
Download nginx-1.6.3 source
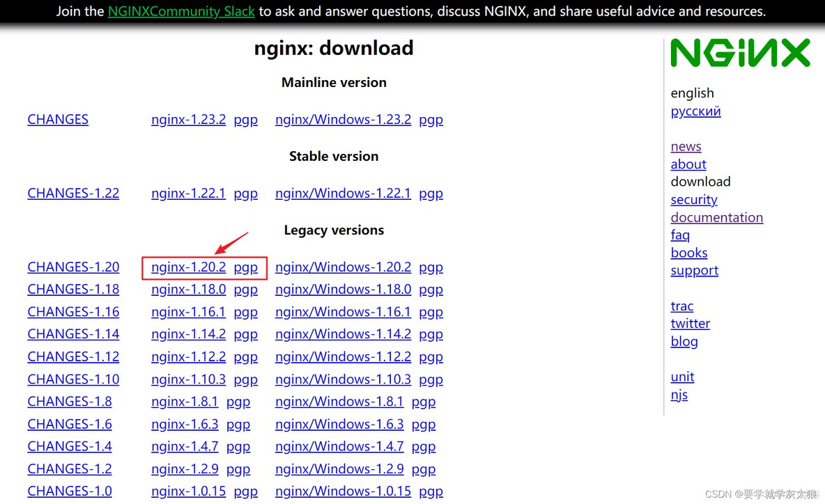pyautogui.click(x=185, y=423)
